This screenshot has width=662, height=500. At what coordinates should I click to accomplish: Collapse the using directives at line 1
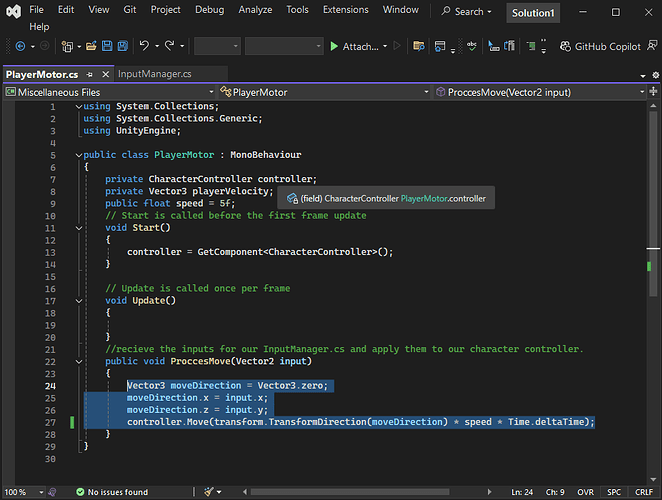79,107
